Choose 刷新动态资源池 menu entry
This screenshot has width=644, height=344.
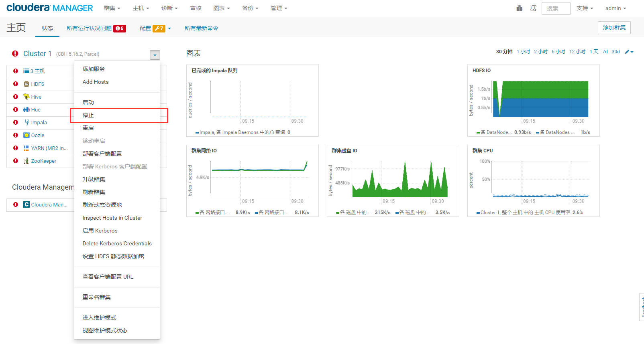coord(117,205)
